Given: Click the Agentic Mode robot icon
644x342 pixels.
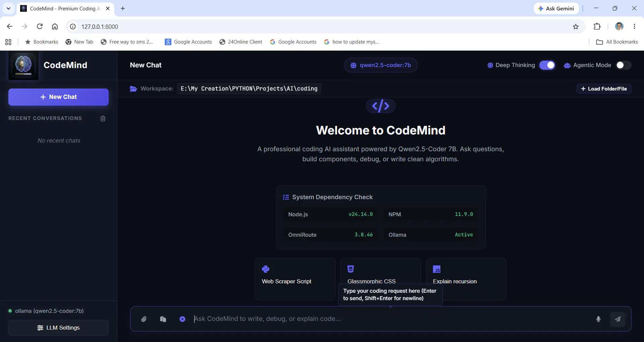Looking at the screenshot, I should click(567, 65).
